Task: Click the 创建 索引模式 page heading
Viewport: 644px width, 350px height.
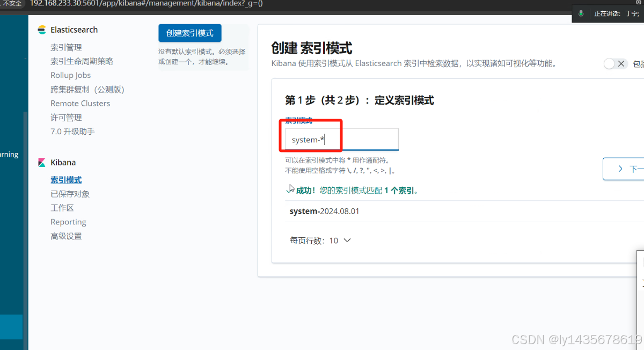Action: pos(312,48)
